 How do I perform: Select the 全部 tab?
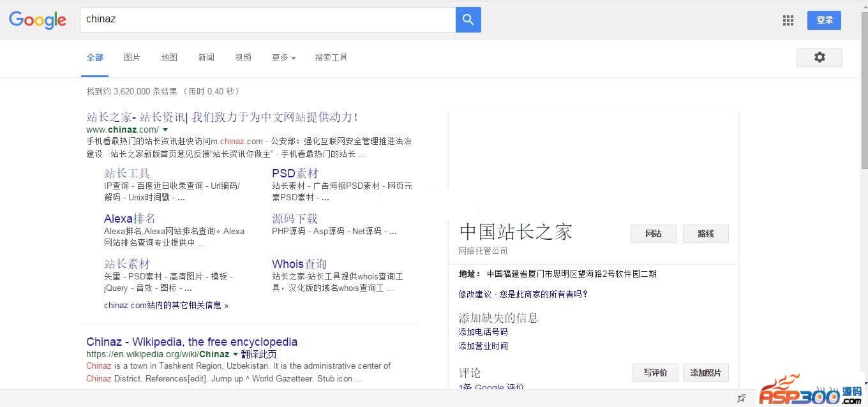[x=95, y=57]
